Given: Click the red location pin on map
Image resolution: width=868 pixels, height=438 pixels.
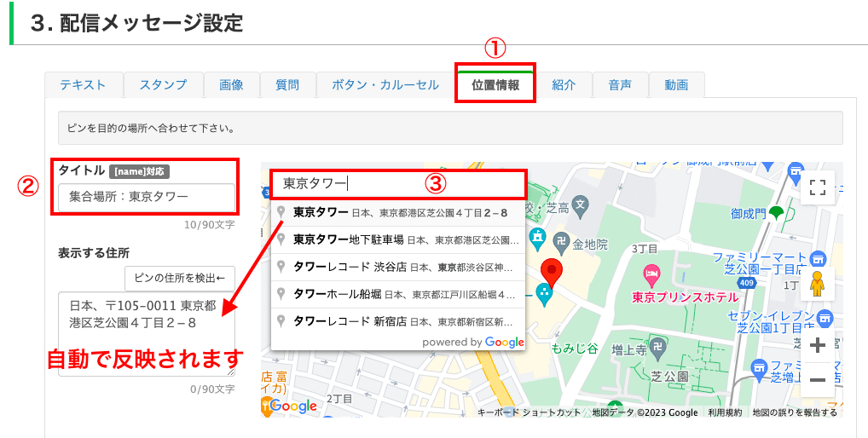Looking at the screenshot, I should tap(552, 272).
